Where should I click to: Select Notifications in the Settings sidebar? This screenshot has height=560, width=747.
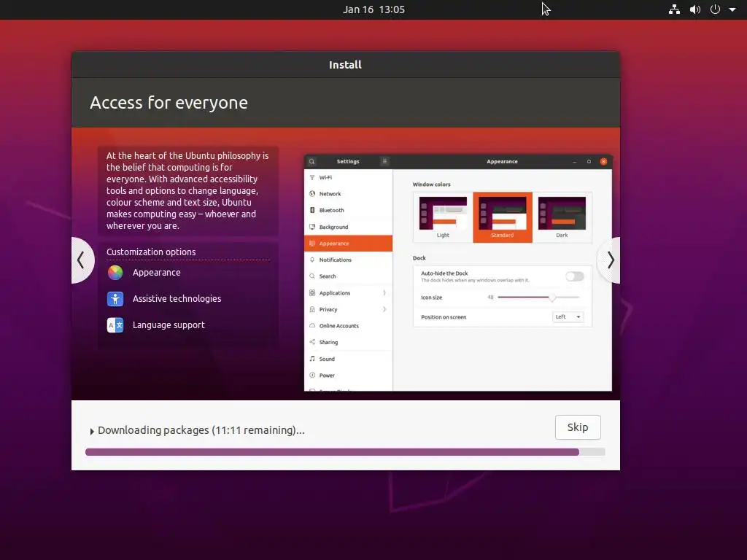pos(348,260)
